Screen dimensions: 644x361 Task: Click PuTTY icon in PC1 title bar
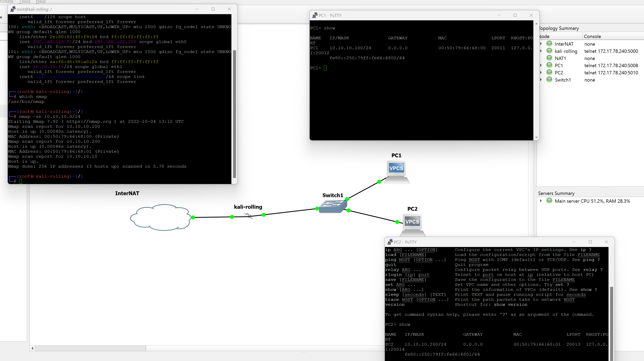(315, 15)
